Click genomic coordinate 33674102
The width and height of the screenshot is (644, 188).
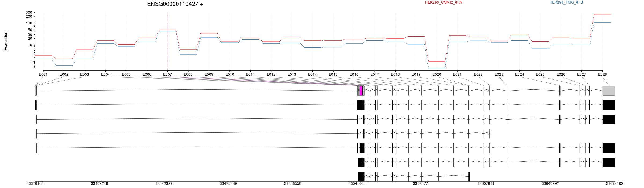tap(615, 184)
